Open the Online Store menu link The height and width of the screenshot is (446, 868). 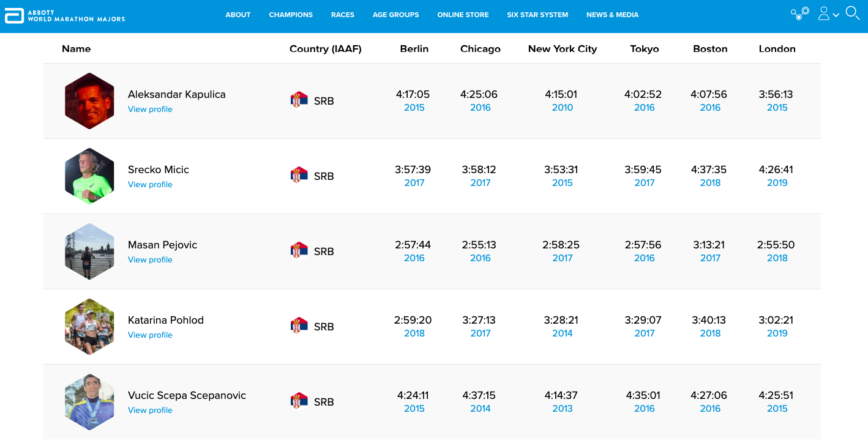pos(463,15)
